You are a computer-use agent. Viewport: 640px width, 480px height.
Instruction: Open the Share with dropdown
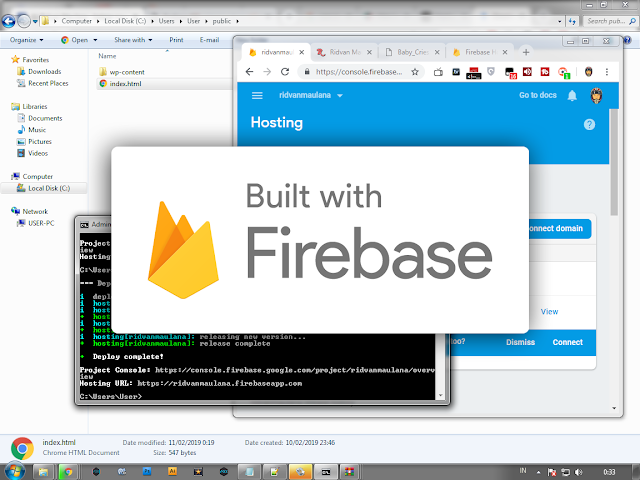[133, 40]
